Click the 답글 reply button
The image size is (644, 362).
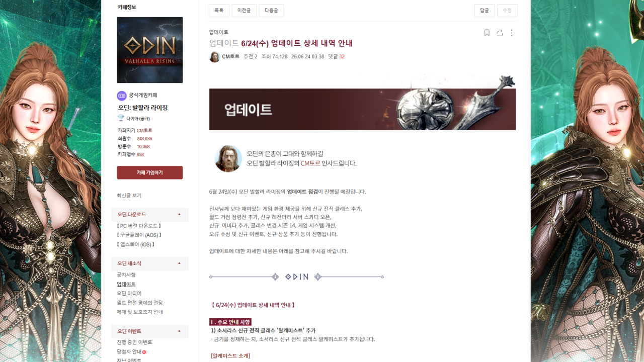point(485,11)
